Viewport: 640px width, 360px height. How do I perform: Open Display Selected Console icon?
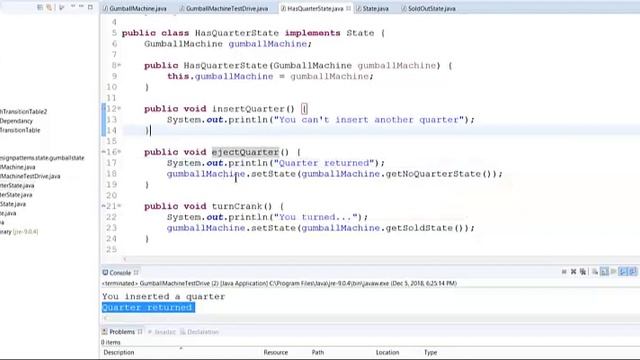pos(633,272)
